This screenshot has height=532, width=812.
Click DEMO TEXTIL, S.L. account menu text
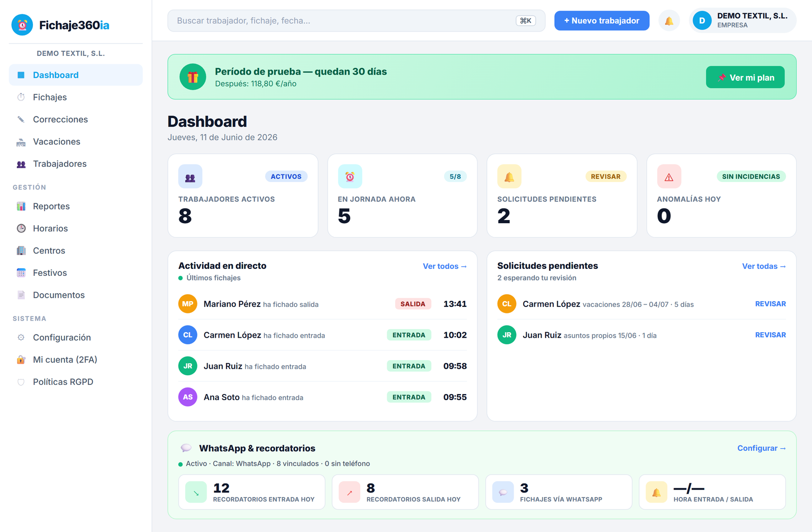(752, 16)
